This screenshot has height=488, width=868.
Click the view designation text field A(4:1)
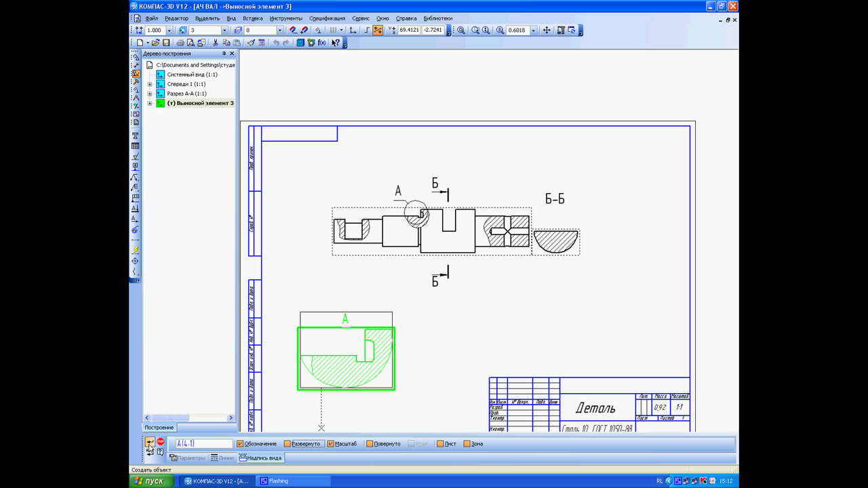point(203,444)
